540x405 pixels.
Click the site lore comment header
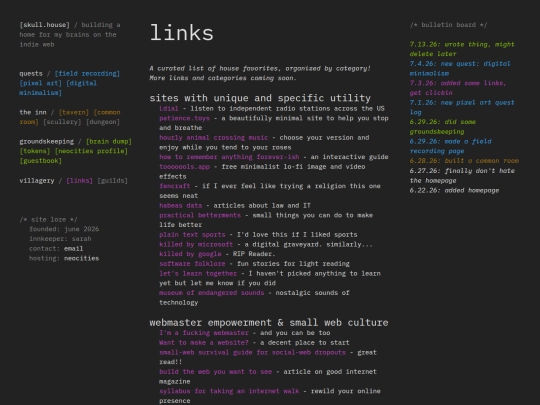click(x=49, y=219)
